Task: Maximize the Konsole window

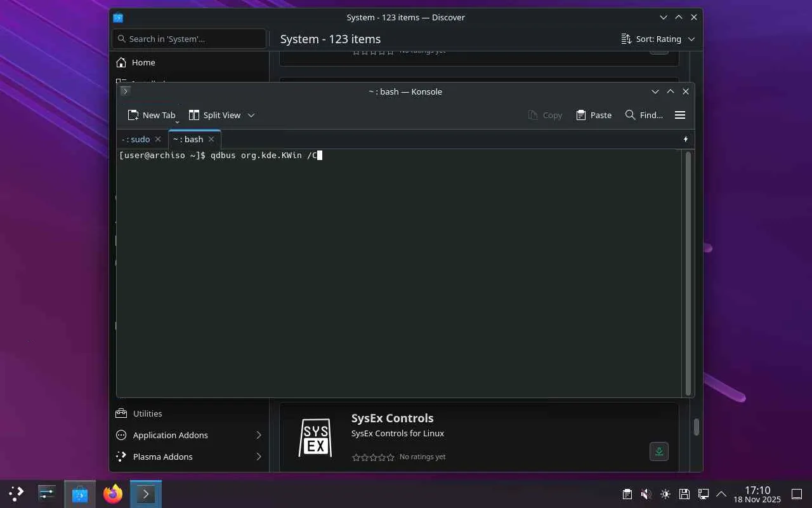Action: click(671, 91)
